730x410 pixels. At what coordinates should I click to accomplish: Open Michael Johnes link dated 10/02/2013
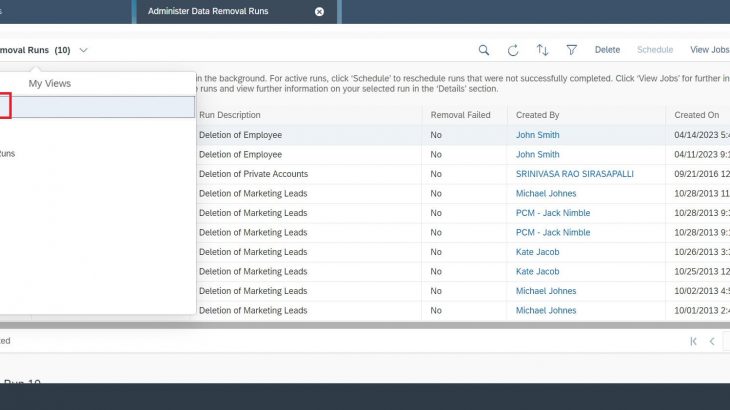546,291
